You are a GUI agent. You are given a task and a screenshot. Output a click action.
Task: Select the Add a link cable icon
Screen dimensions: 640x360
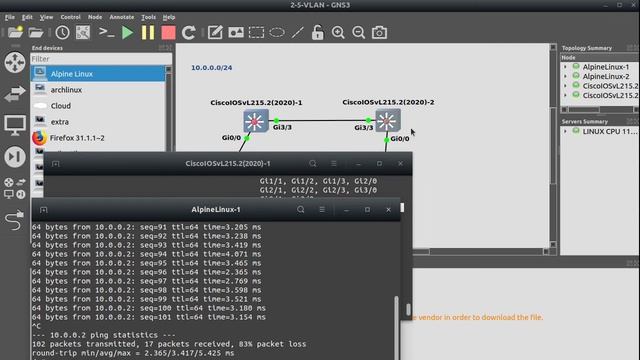[15, 220]
